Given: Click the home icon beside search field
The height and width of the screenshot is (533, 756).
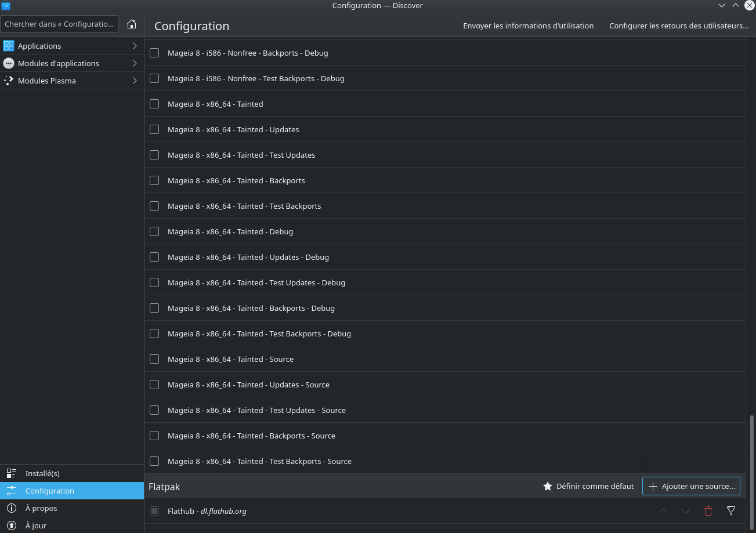Looking at the screenshot, I should tap(132, 24).
